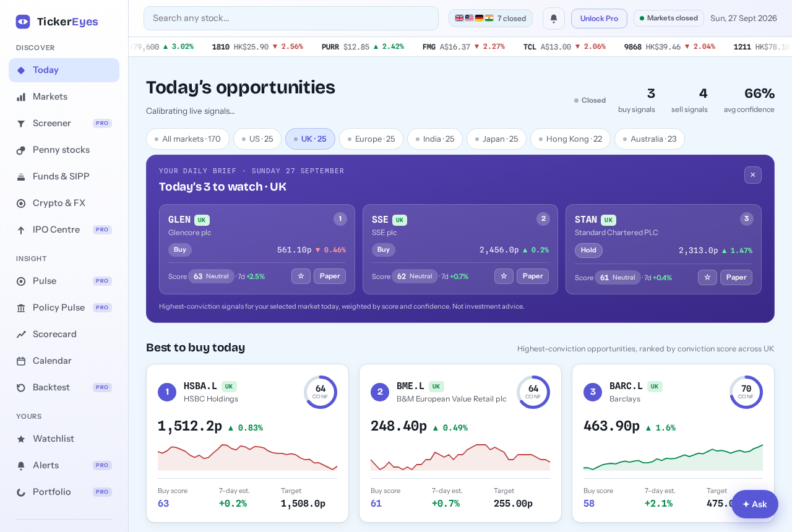Open the Markets bar-chart icon
This screenshot has height=532, width=792.
[x=21, y=97]
